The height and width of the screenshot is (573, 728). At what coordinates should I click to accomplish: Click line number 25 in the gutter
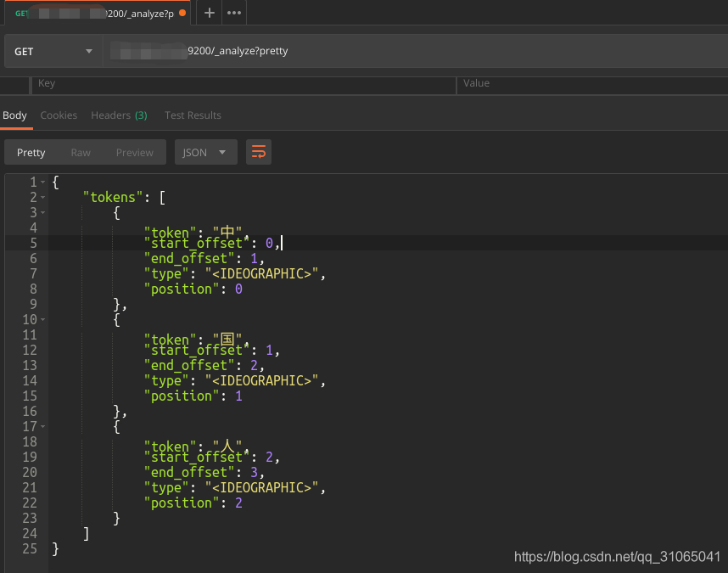[30, 548]
